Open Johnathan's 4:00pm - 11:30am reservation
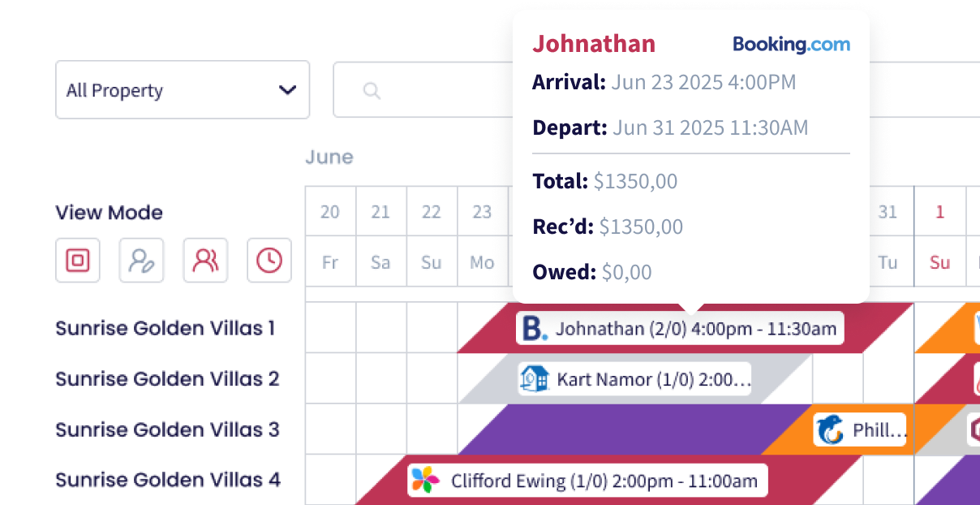Image resolution: width=980 pixels, height=505 pixels. click(680, 329)
